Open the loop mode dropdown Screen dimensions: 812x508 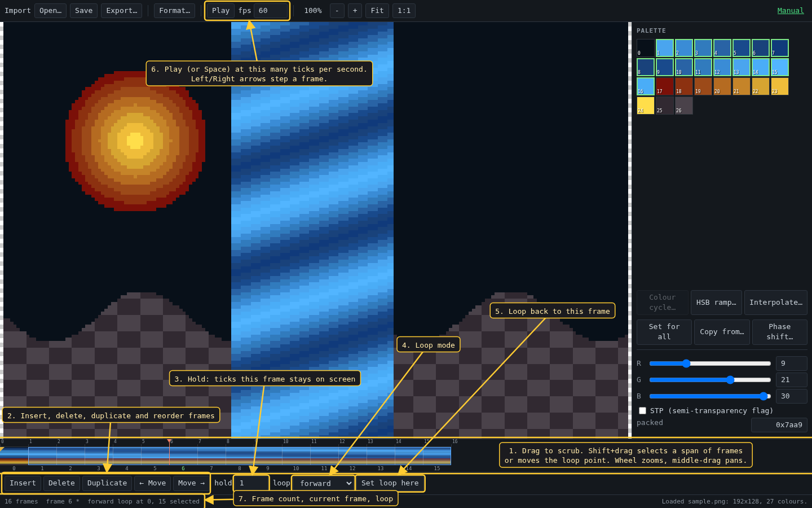(323, 484)
